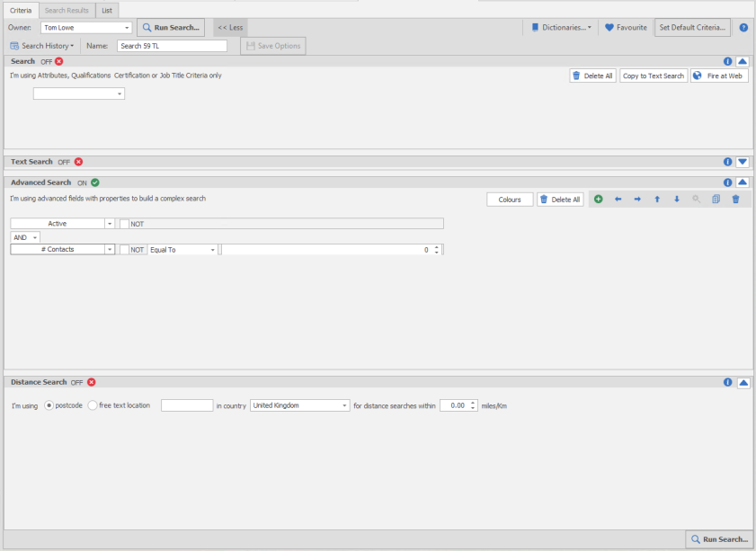756x551 pixels.
Task: Switch to the List tab
Action: (x=106, y=9)
